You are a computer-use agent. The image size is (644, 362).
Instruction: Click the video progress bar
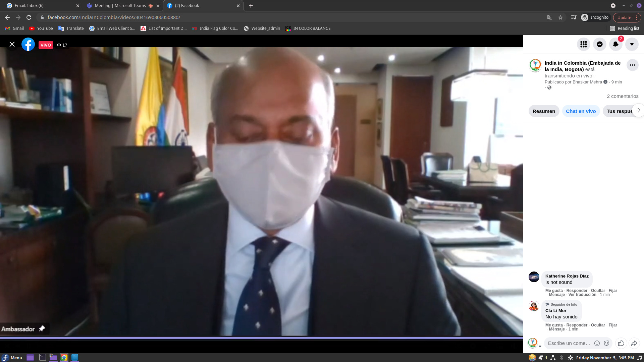pos(262,338)
